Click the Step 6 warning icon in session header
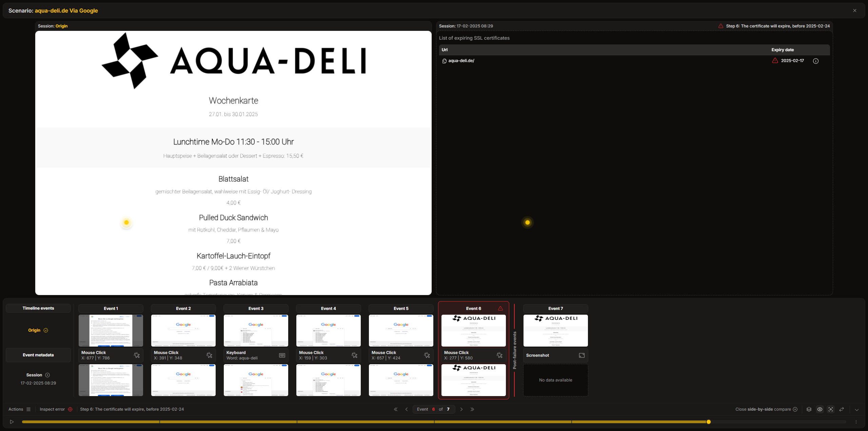Image resolution: width=868 pixels, height=431 pixels. tap(721, 26)
